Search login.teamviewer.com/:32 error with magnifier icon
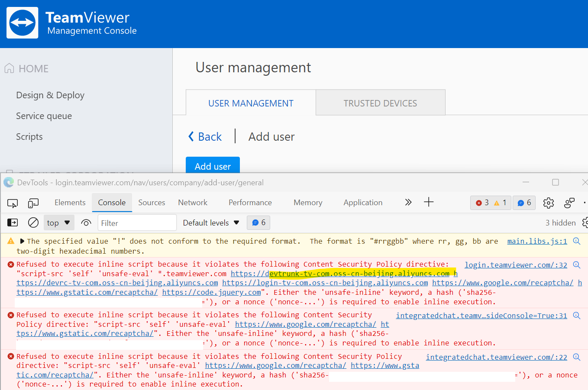The image size is (588, 390). (577, 264)
